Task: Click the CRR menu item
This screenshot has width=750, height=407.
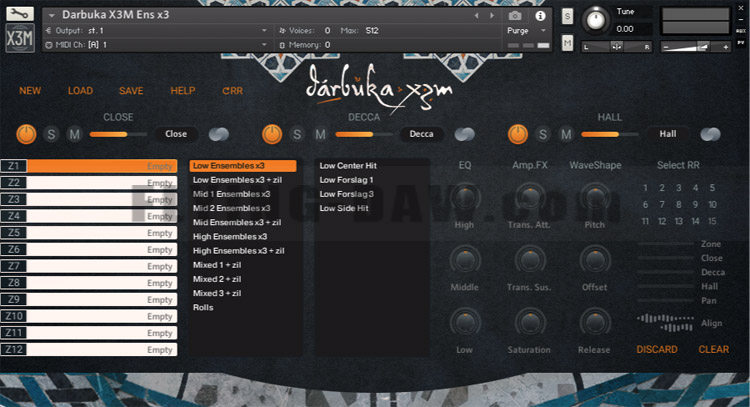Action: (x=232, y=91)
